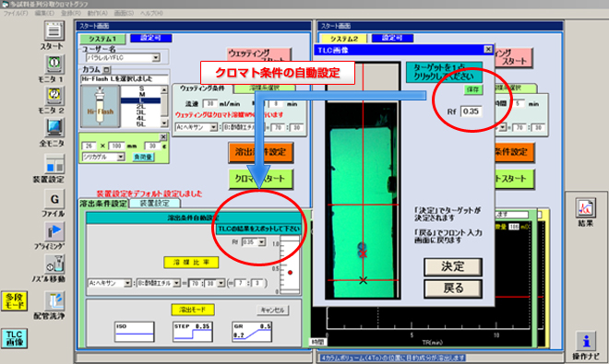Click the column length 100 mm field
609x364 pixels.
coord(116,146)
